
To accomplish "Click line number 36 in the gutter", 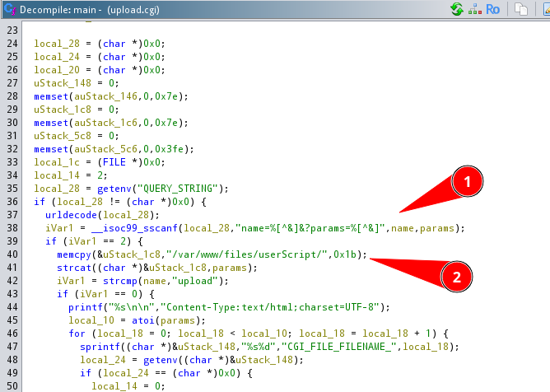I will click(x=12, y=201).
